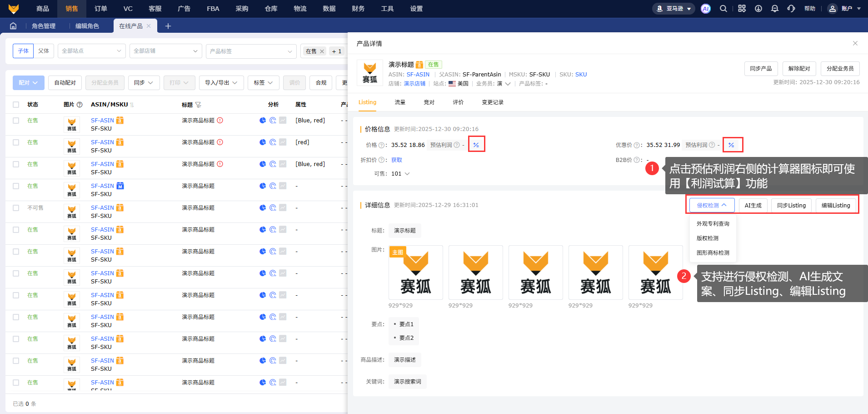Open the download center icon
This screenshot has width=868, height=414.
pos(758,9)
